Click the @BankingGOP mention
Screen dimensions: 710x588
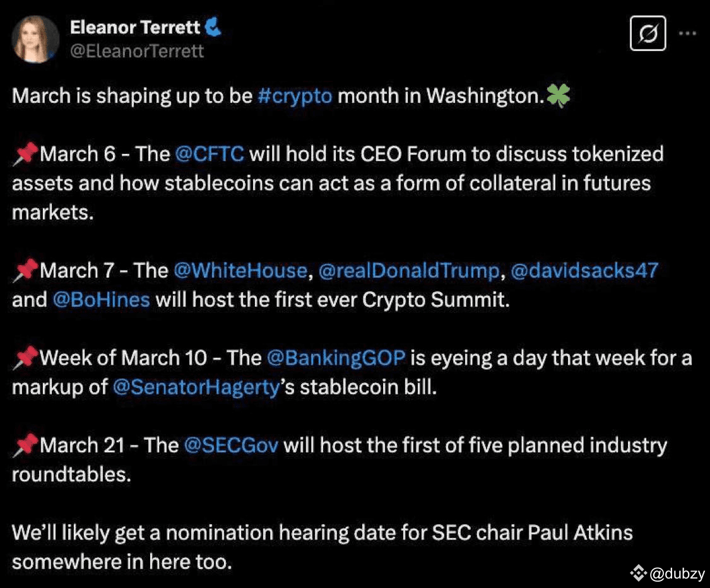[335, 358]
